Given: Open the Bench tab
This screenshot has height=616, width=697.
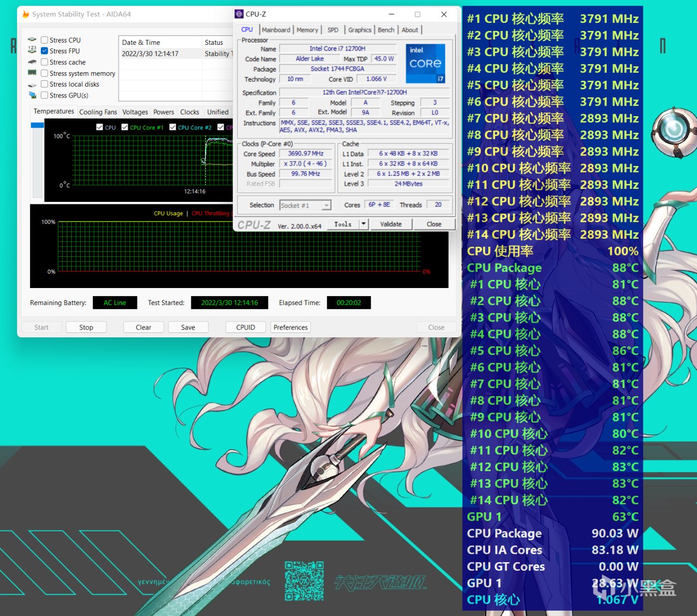Looking at the screenshot, I should (386, 30).
